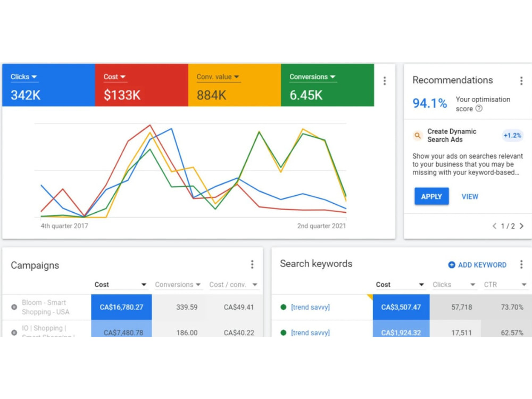Open the Cost metric dropdown in red tile
Image resolution: width=532 pixels, height=399 pixels.
pos(114,77)
